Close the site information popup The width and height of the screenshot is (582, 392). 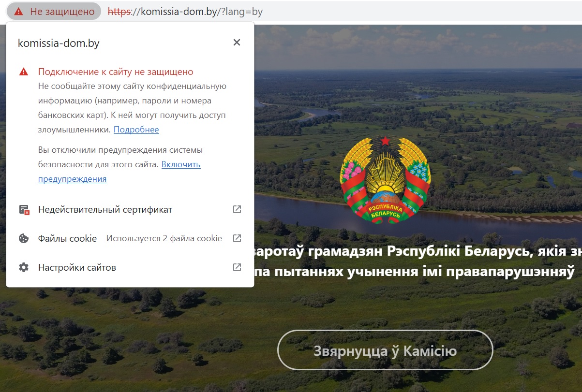click(x=237, y=43)
